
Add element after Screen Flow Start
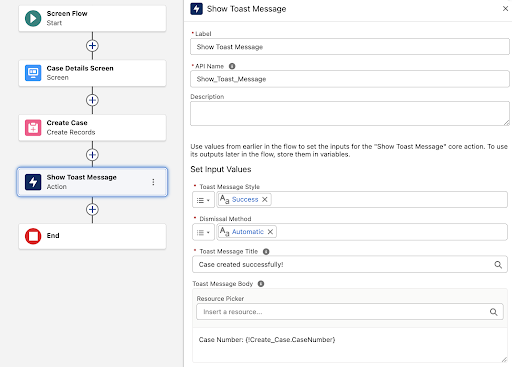(92, 46)
